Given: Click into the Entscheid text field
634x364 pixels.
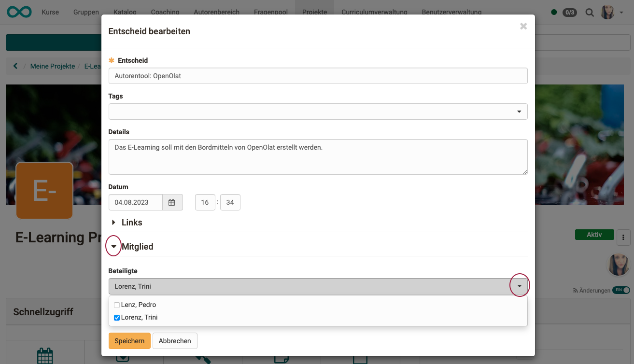Looking at the screenshot, I should [x=318, y=76].
